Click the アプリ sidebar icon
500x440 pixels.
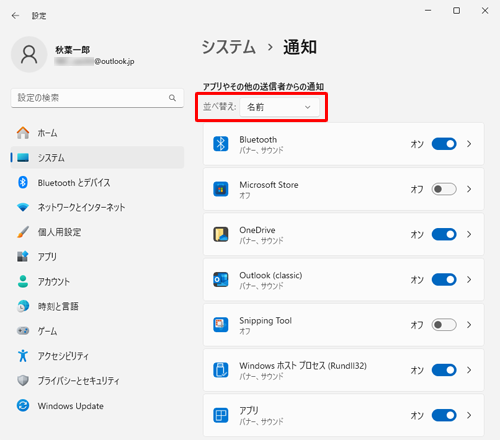point(23,256)
